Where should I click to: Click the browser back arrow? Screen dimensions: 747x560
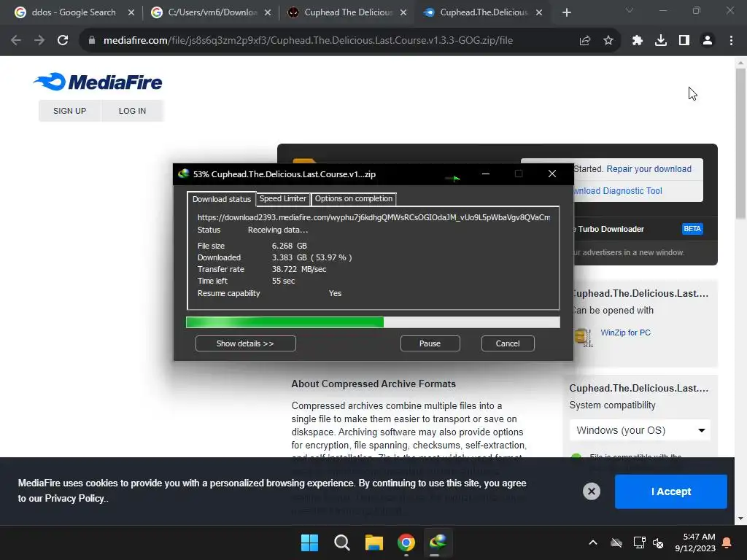[x=16, y=41]
